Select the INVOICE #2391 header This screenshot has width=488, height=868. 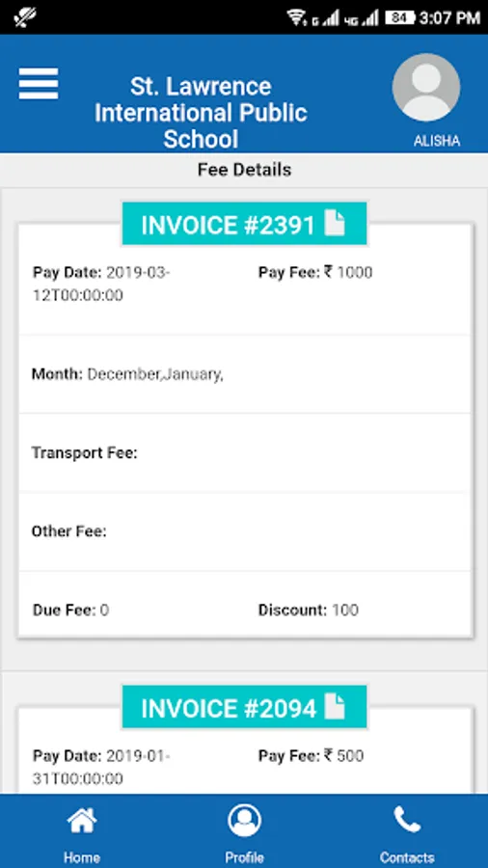(244, 224)
